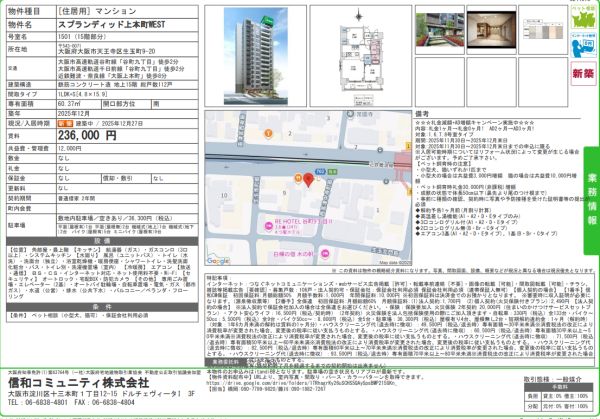Click the 取引態様 一般媒介 label
Image resolution: width=600 pixels, height=419 pixels.
552,379
